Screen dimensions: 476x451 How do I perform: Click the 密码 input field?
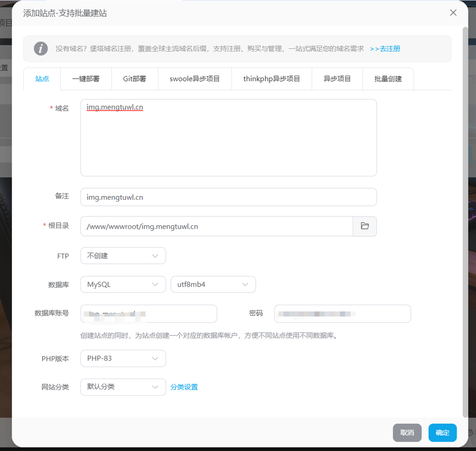343,314
